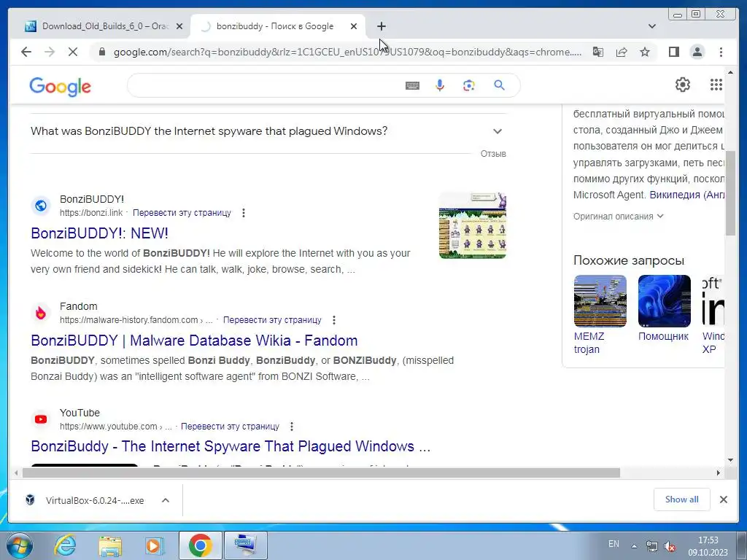
Task: Open the tab search dropdown chevron
Action: (651, 26)
